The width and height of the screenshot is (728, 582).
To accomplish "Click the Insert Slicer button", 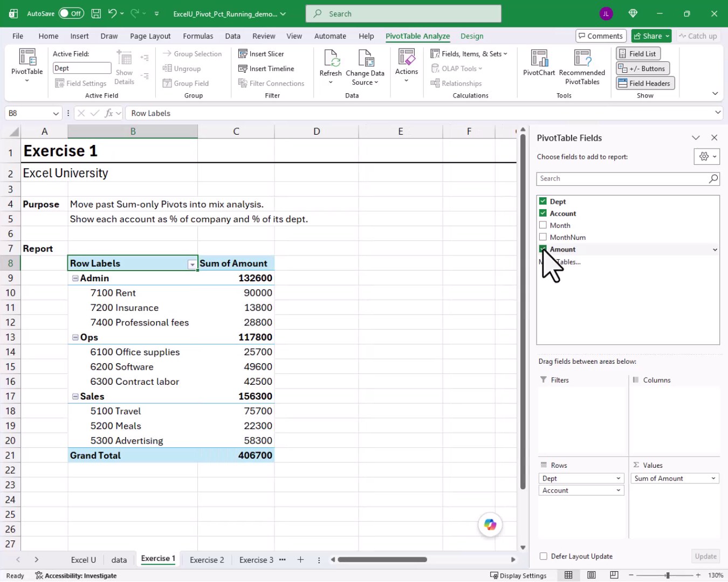I will tap(261, 54).
